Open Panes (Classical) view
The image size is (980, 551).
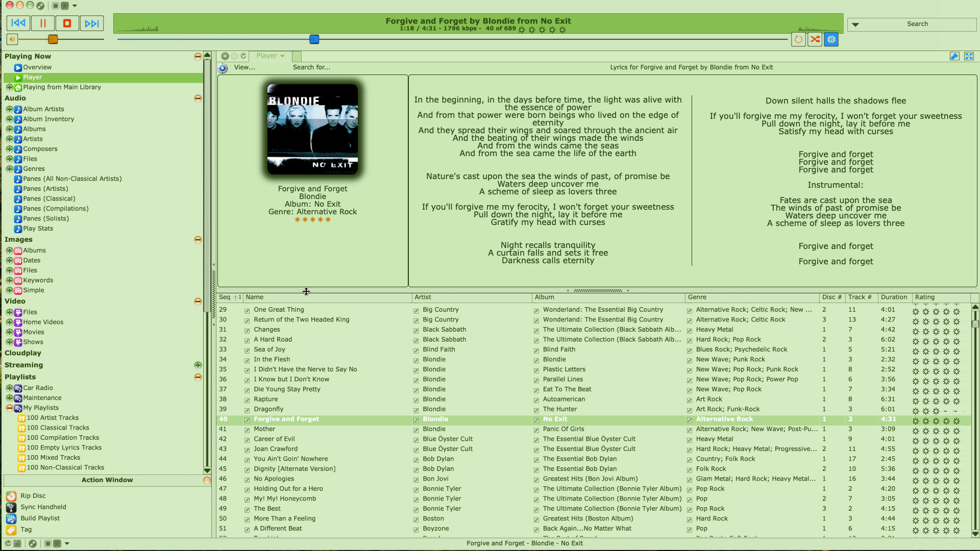point(48,198)
